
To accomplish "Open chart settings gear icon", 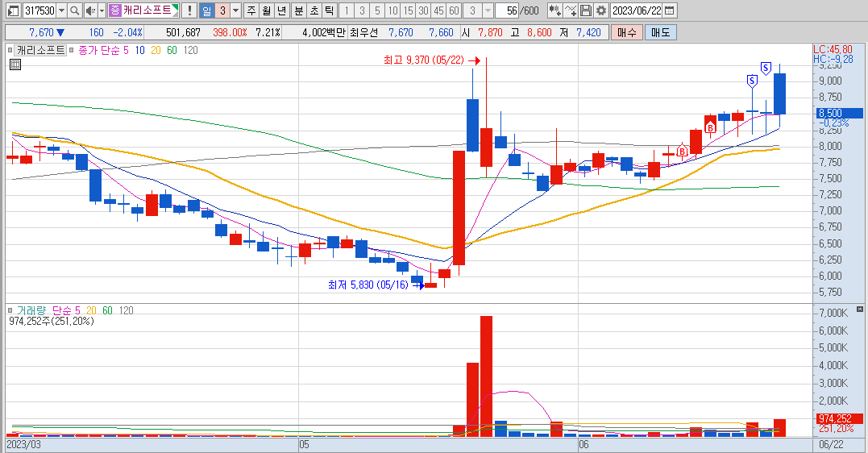I will pos(601,10).
